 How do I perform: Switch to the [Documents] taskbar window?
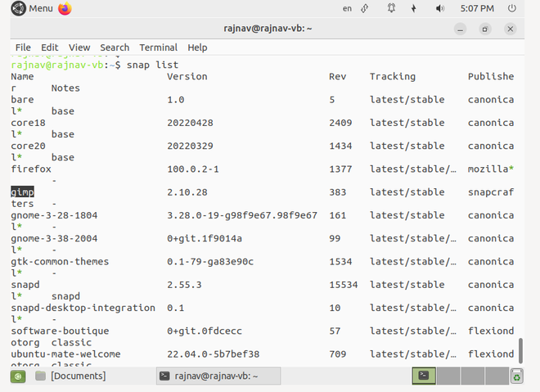point(71,376)
